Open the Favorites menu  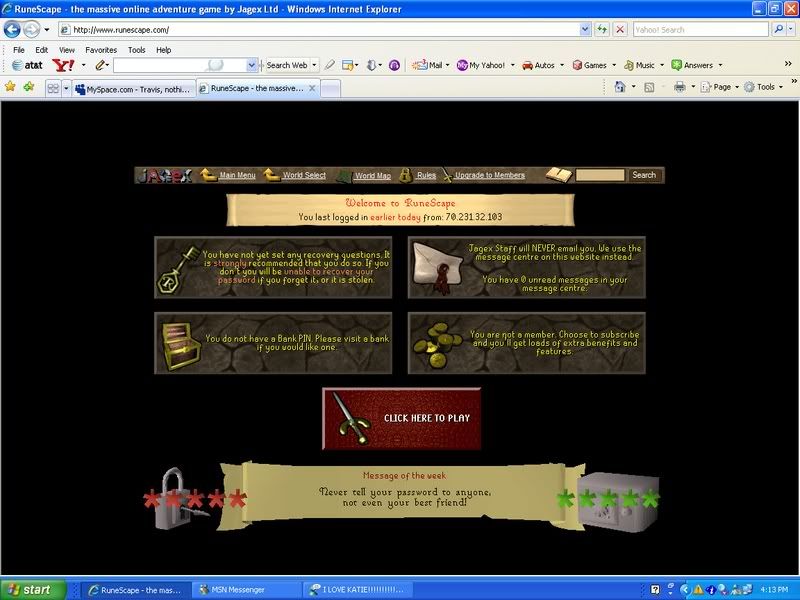point(101,50)
